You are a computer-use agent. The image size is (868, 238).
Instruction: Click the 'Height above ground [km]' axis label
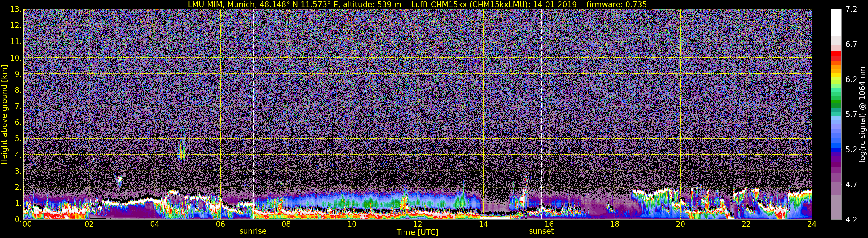pos(4,114)
